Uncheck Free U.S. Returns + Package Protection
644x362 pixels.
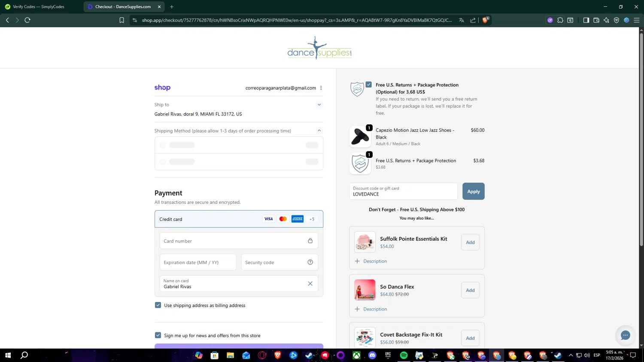click(369, 85)
